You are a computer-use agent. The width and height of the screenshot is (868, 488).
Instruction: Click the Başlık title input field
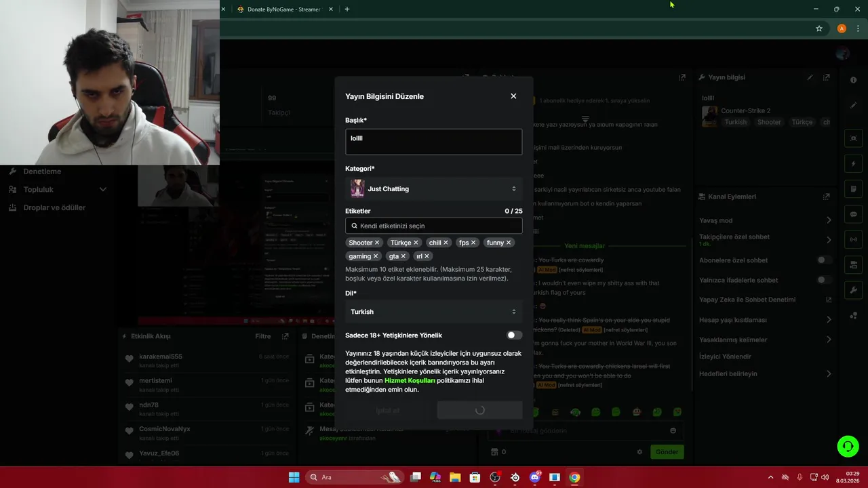click(433, 142)
